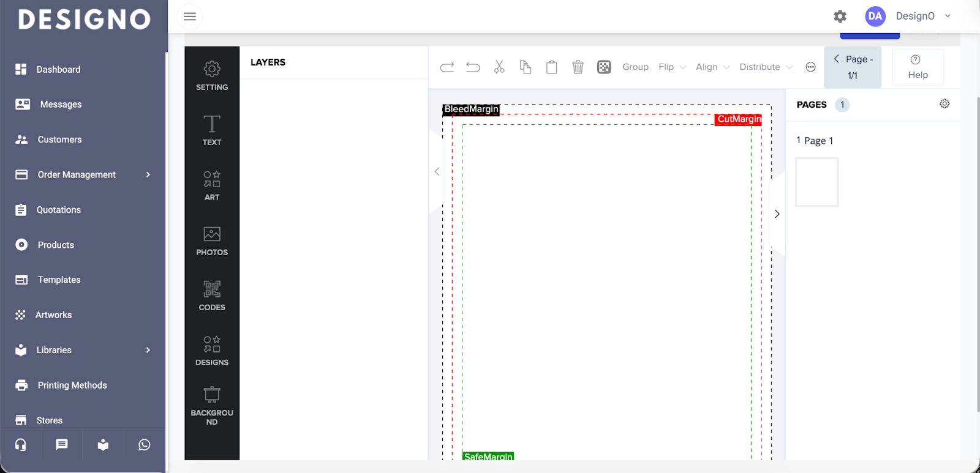This screenshot has height=473, width=980.
Task: Open the Art shapes panel
Action: click(211, 185)
